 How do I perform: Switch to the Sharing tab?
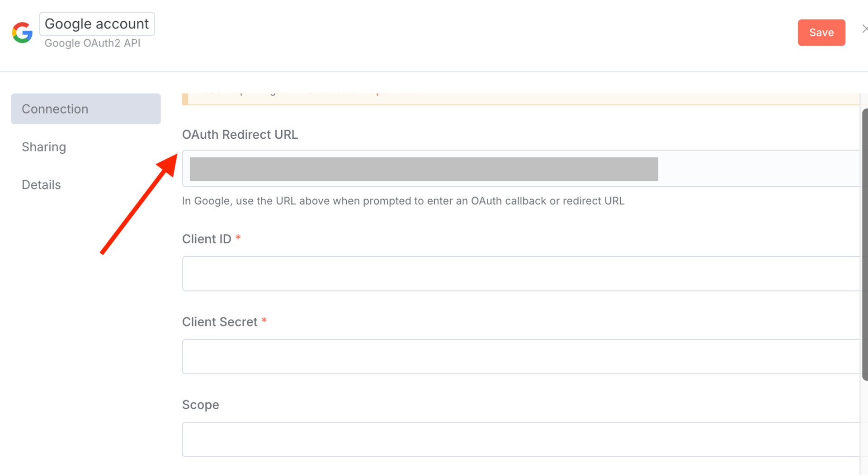[44, 147]
